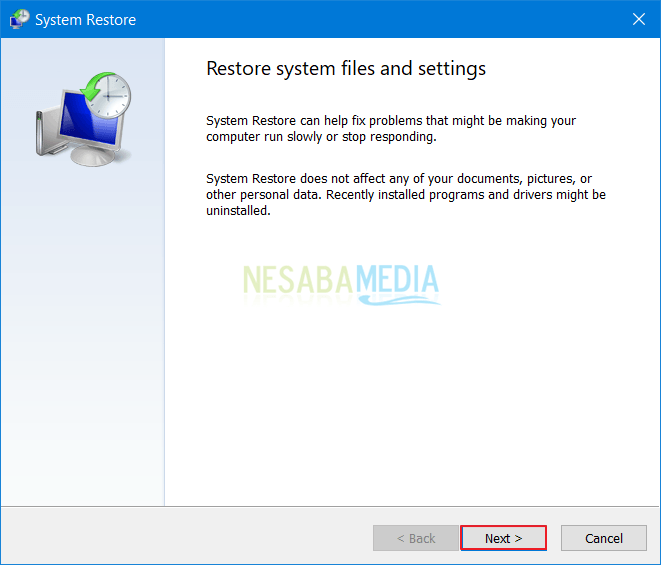661x565 pixels.
Task: Close the System Restore window
Action: (639, 19)
